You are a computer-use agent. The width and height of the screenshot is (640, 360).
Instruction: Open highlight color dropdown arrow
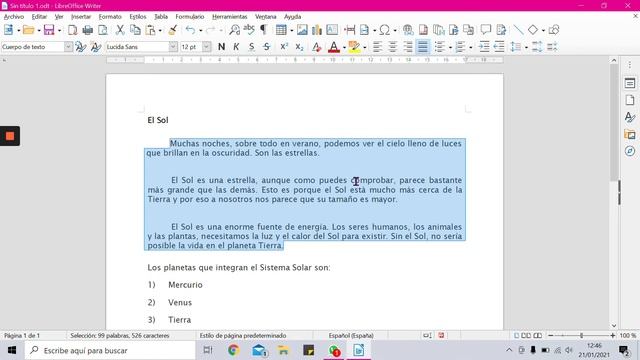(x=364, y=47)
